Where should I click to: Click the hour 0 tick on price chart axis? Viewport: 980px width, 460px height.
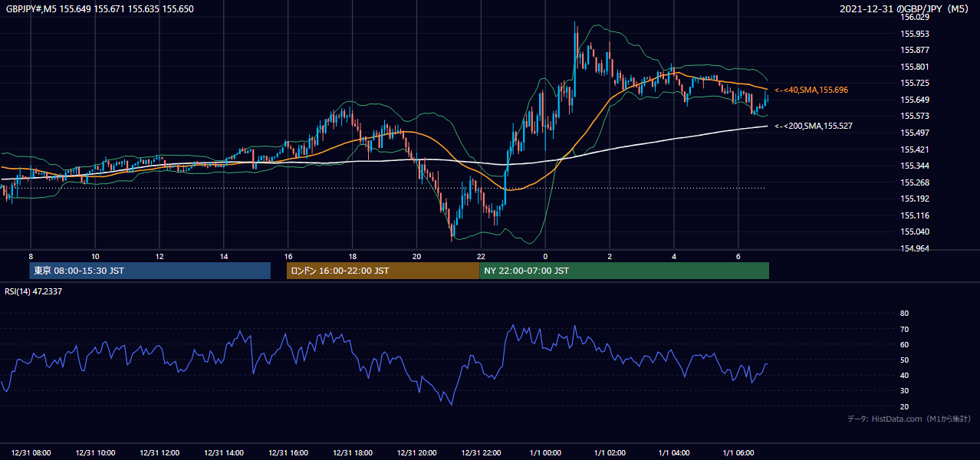[x=545, y=256]
